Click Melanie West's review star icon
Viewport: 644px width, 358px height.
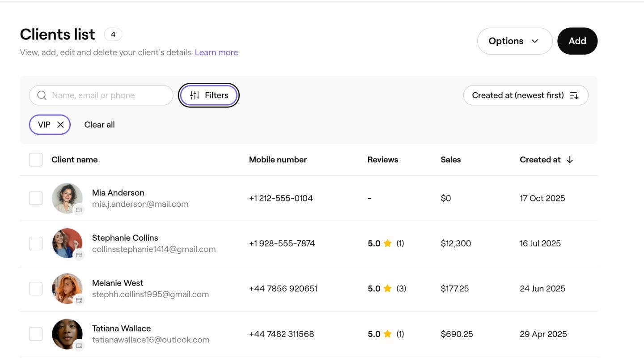[387, 289]
